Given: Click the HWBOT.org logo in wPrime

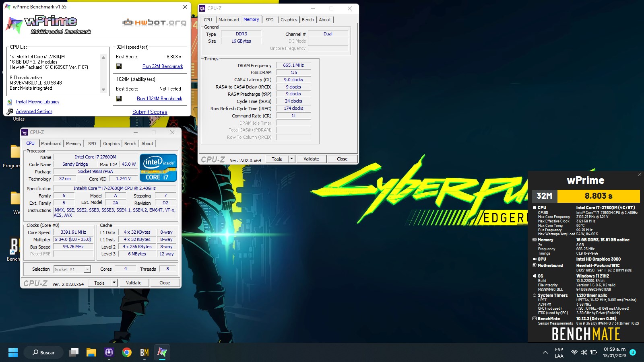Looking at the screenshot, I should point(155,23).
